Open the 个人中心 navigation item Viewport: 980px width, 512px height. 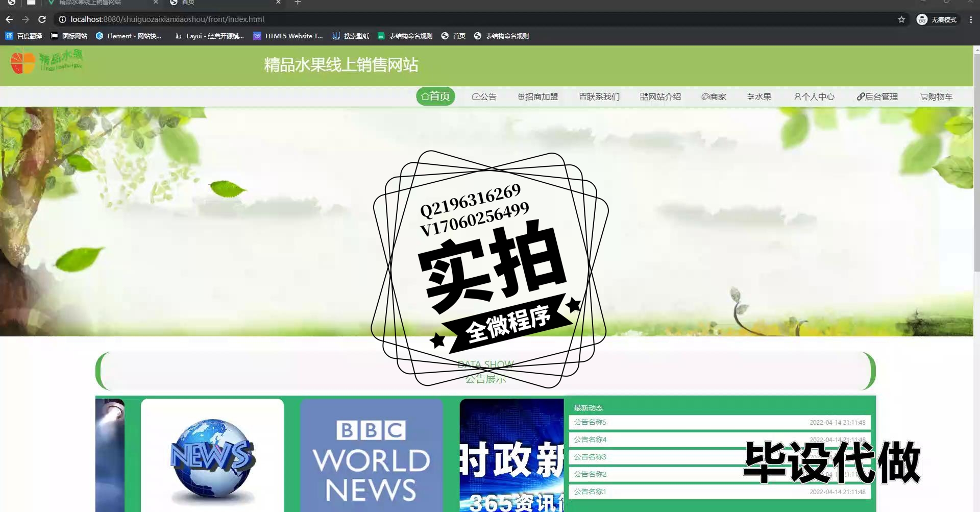814,96
